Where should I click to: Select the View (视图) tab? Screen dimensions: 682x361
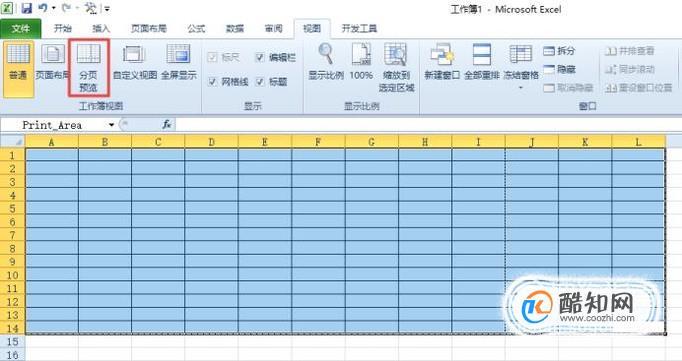click(312, 29)
